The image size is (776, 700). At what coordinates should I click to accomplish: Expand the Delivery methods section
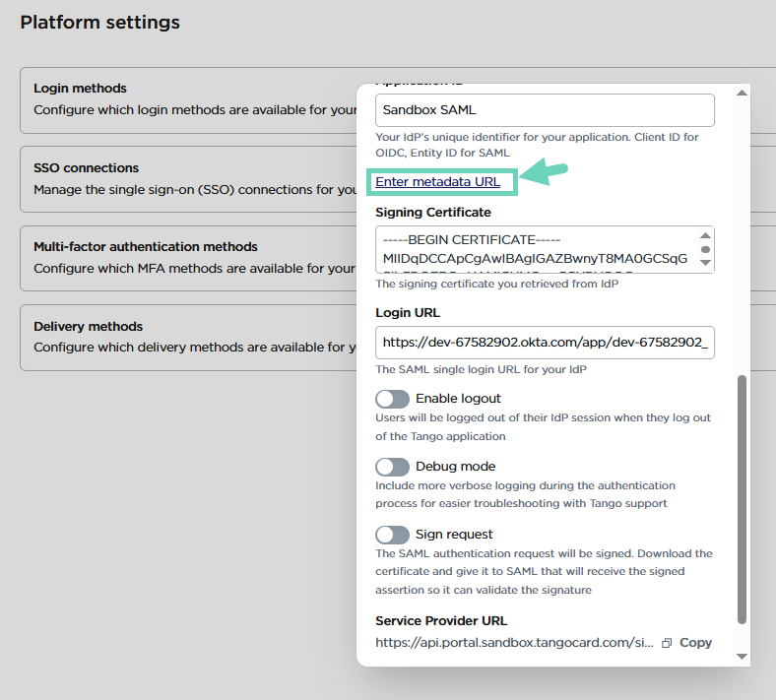coord(187,337)
